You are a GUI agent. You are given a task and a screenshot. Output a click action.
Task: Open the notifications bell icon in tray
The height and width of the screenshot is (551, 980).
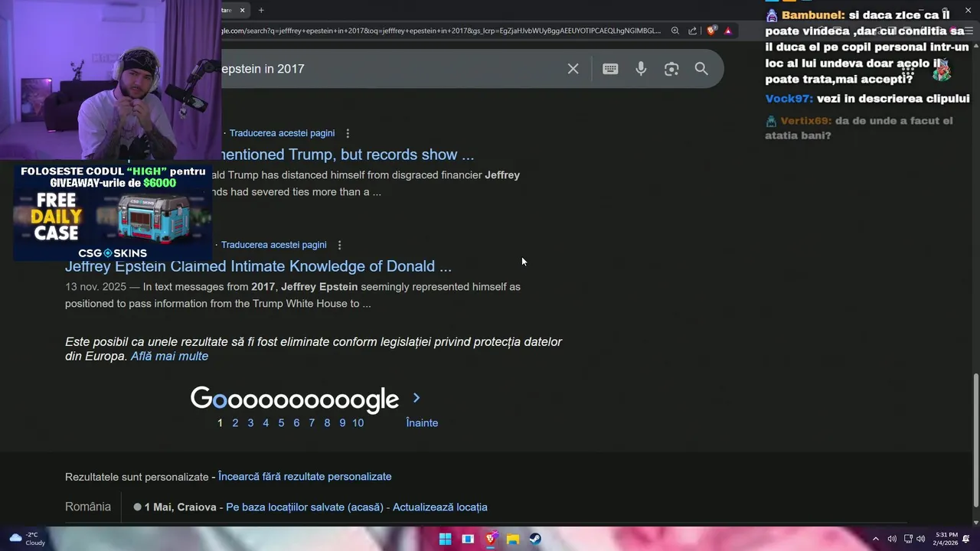click(967, 539)
